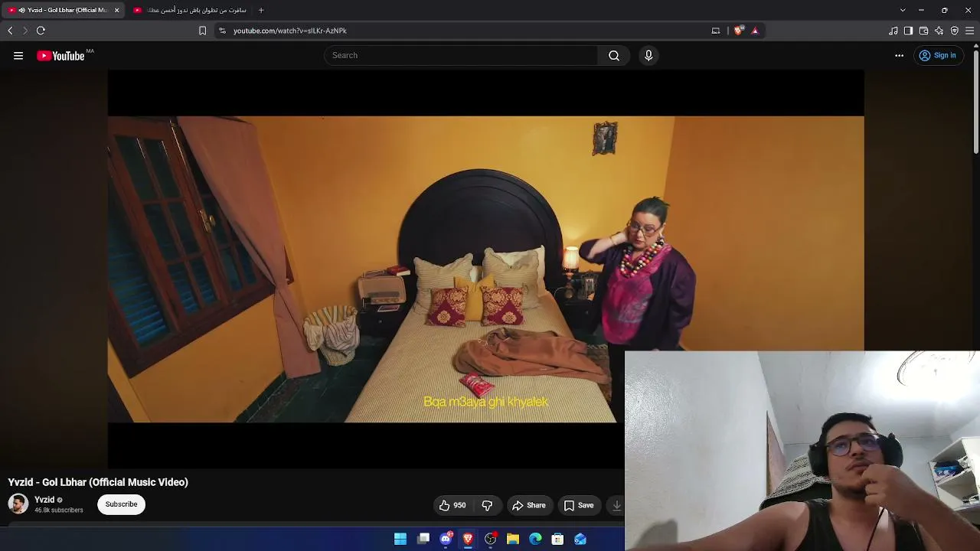Click the screen cast icon in the address bar
The image size is (980, 551).
(716, 31)
